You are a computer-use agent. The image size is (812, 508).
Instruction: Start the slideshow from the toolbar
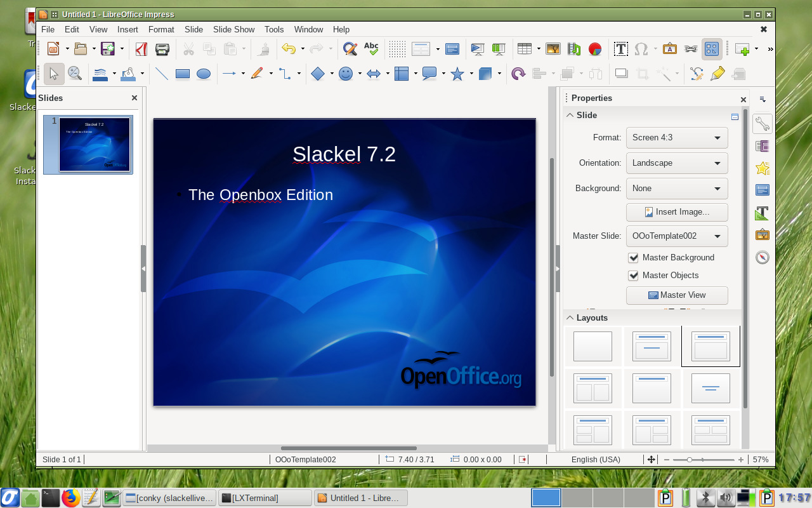click(477, 49)
